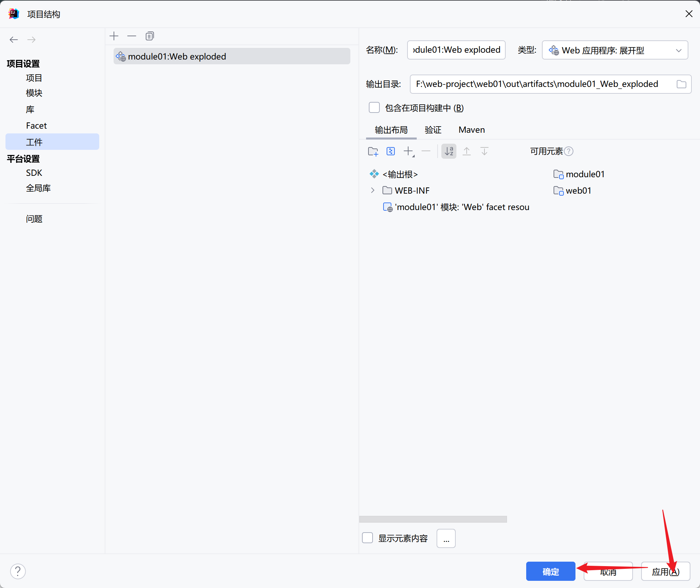Click the create directory folder icon

click(373, 151)
